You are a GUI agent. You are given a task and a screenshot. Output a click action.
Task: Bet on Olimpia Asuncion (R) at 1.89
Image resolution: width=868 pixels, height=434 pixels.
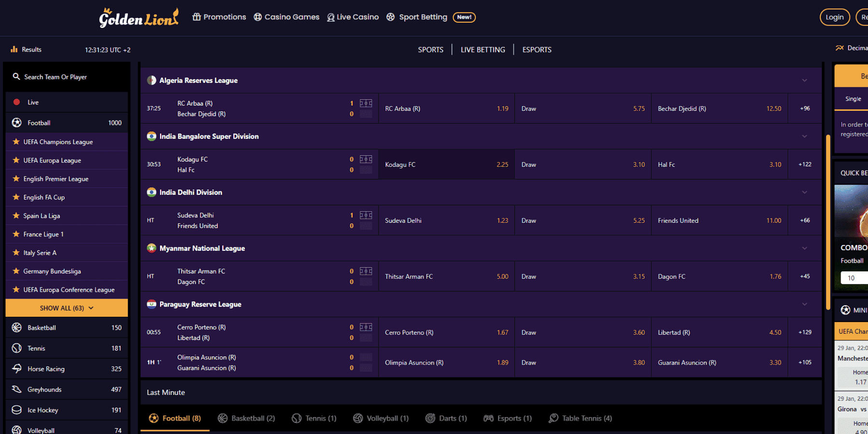pyautogui.click(x=447, y=363)
